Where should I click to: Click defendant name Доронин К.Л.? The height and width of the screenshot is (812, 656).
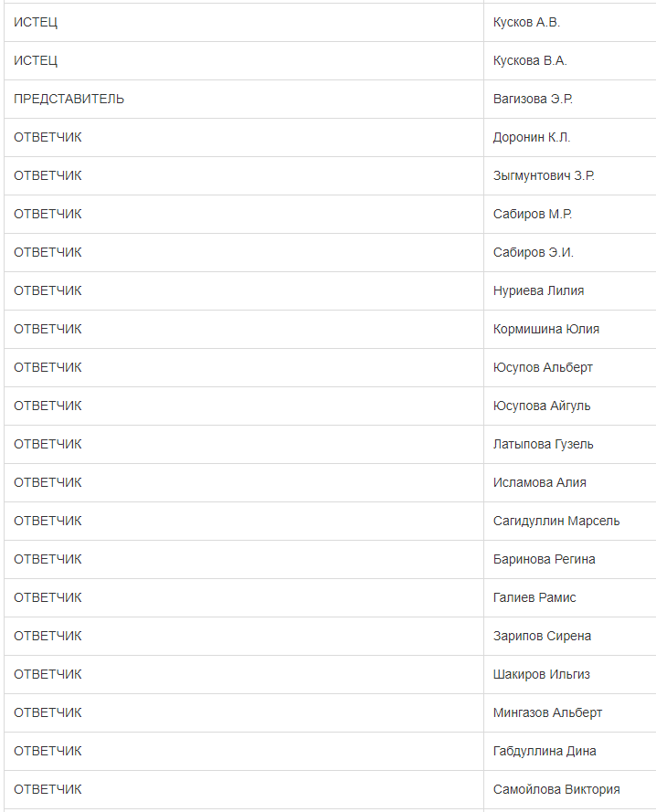coord(532,137)
